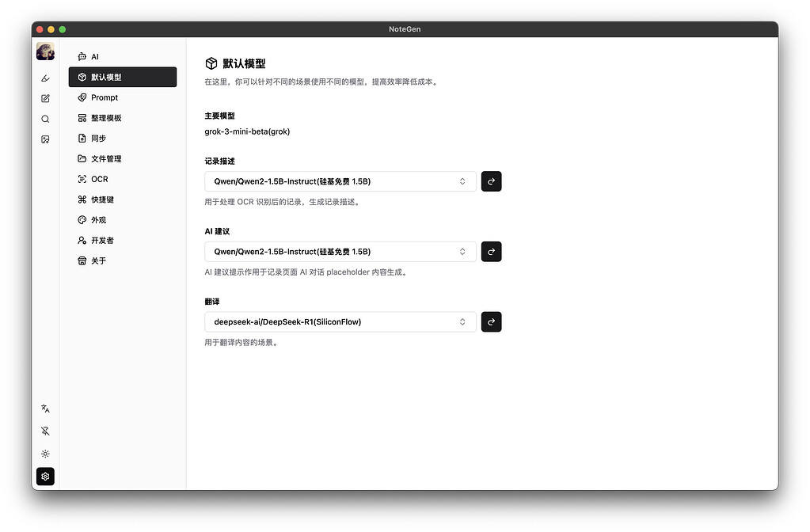Click the language translate icon in the sidebar

pos(45,408)
